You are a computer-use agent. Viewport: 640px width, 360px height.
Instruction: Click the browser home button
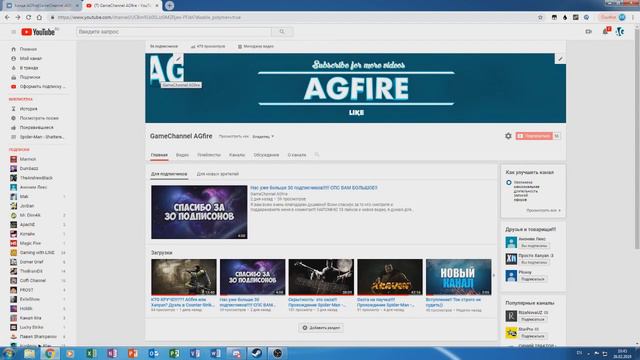[x=39, y=17]
